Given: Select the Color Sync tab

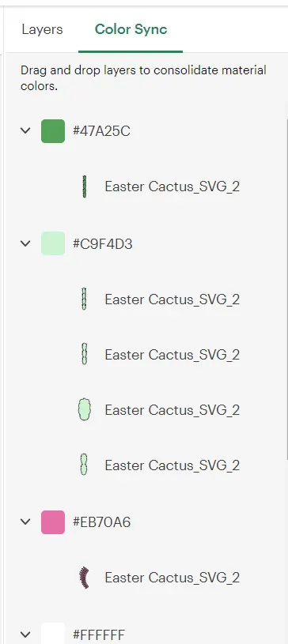Looking at the screenshot, I should click(x=131, y=29).
